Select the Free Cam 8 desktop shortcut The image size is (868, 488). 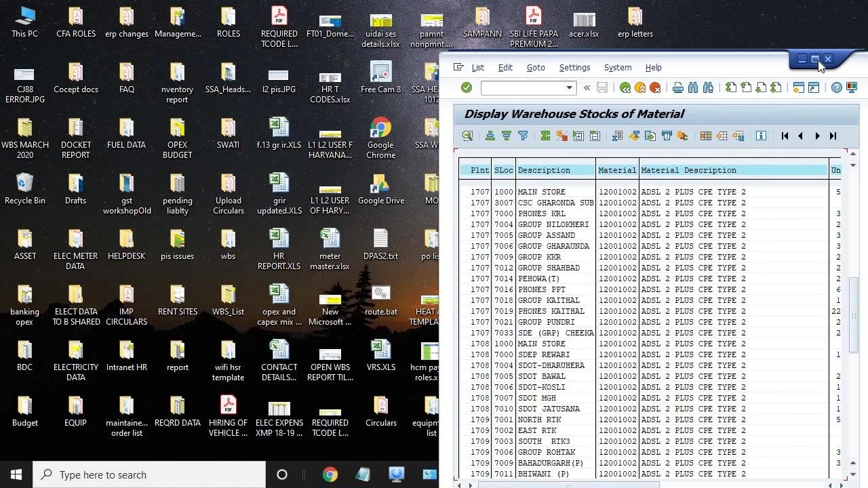pos(381,78)
